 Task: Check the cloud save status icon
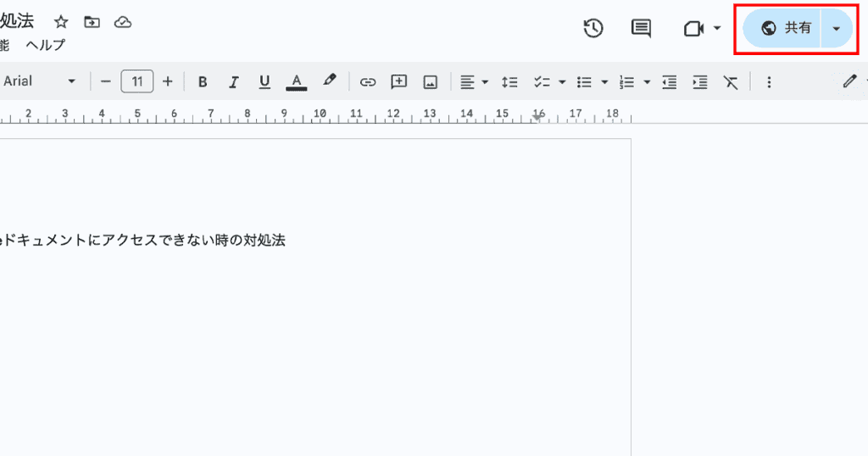tap(123, 22)
